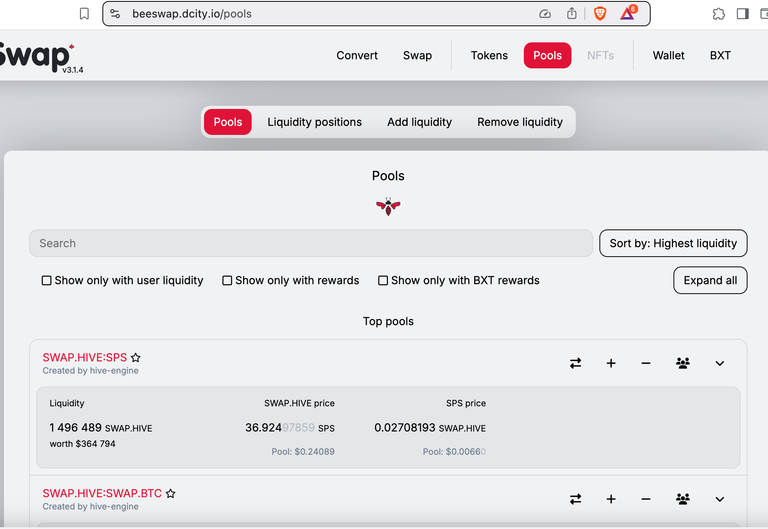Add liquidity plus icon for SWAP.HIVE:SPS
This screenshot has width=768, height=529.
(611, 363)
